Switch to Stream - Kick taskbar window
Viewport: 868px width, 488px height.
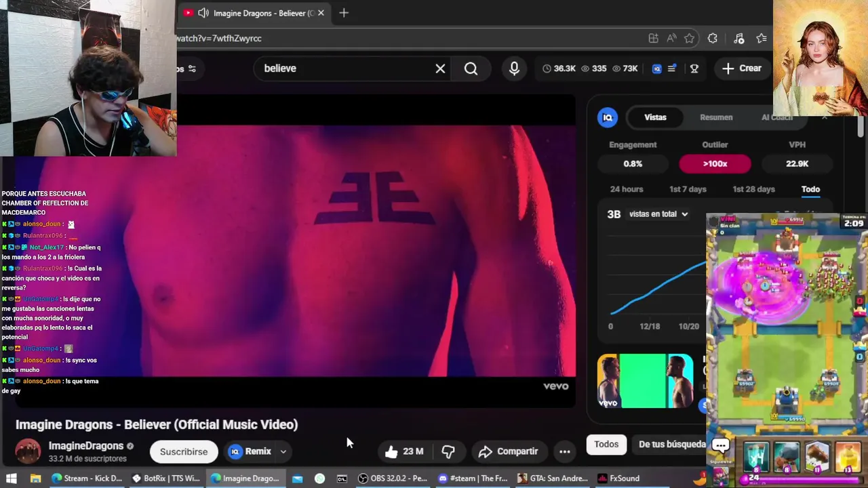(87, 479)
